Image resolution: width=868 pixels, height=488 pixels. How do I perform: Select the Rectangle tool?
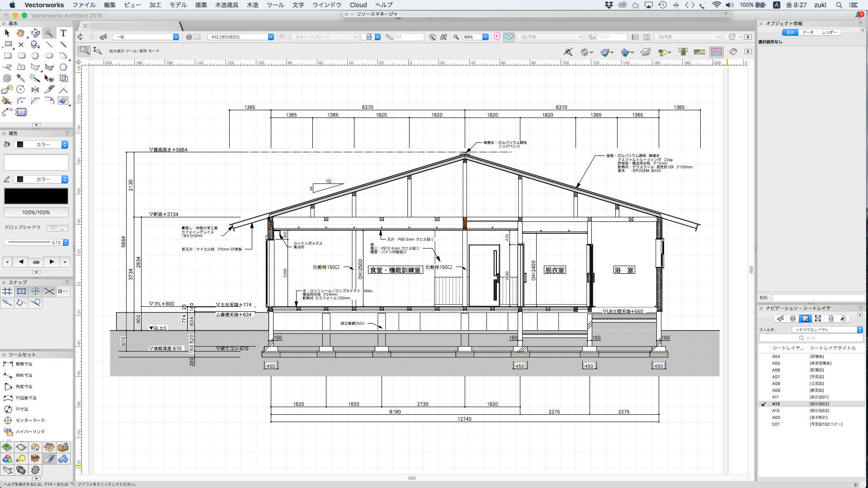(8, 56)
